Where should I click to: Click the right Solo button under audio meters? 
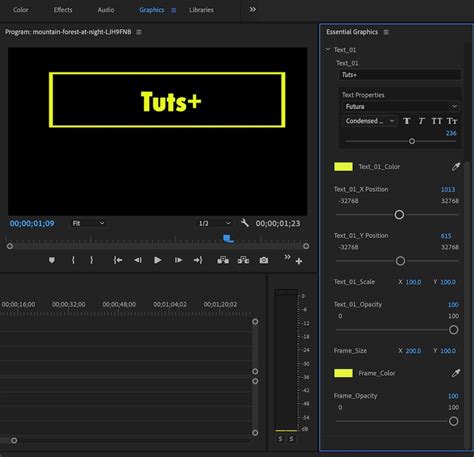(292, 439)
